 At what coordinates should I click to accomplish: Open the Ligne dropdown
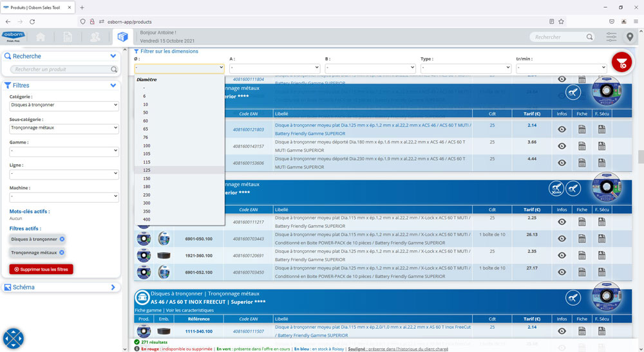[x=64, y=174]
